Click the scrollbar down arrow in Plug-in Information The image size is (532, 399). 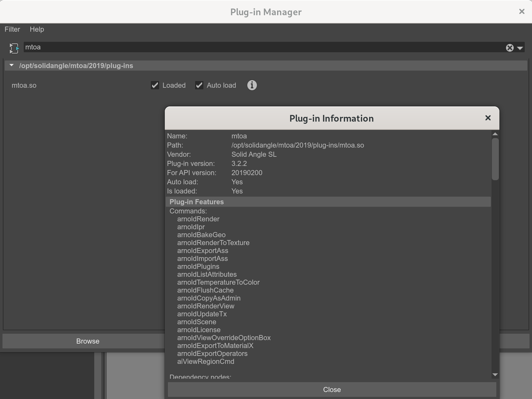click(x=495, y=375)
